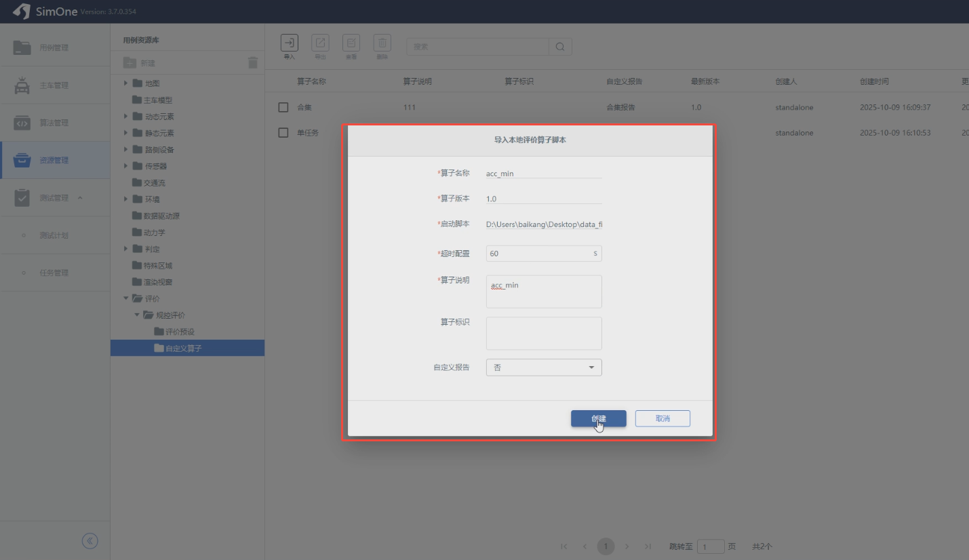Screen dimensions: 969x560
Task: Expand the 路侧设备 tree node arrow
Action: coord(126,150)
